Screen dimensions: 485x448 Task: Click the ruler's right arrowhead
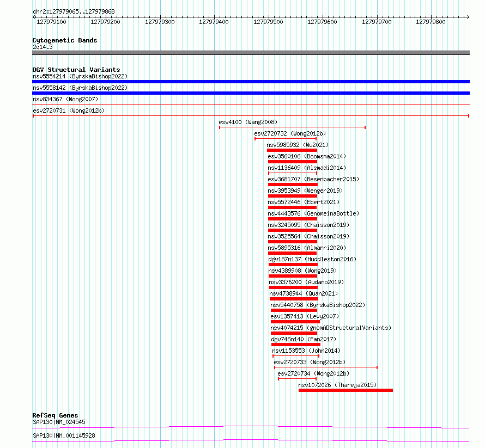[x=468, y=17]
